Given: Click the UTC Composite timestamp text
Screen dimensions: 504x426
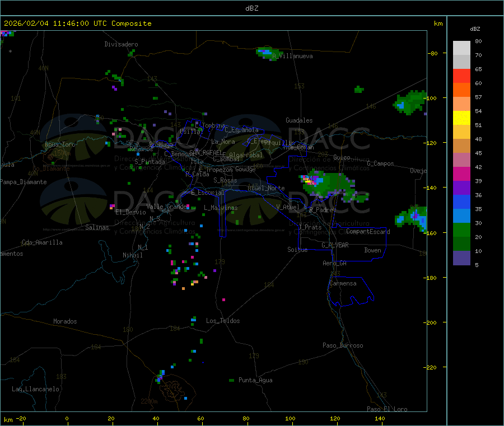Looking at the screenshot, I should pyautogui.click(x=77, y=24).
